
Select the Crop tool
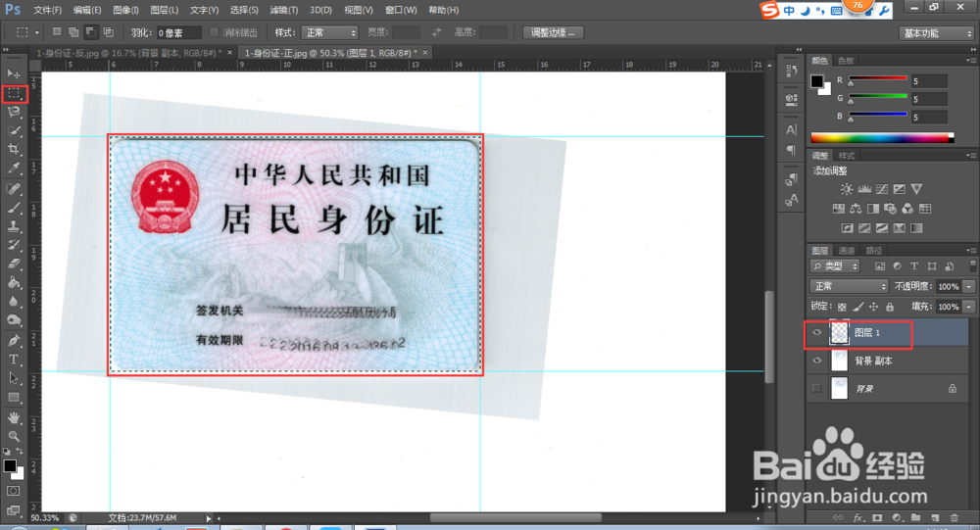14,149
